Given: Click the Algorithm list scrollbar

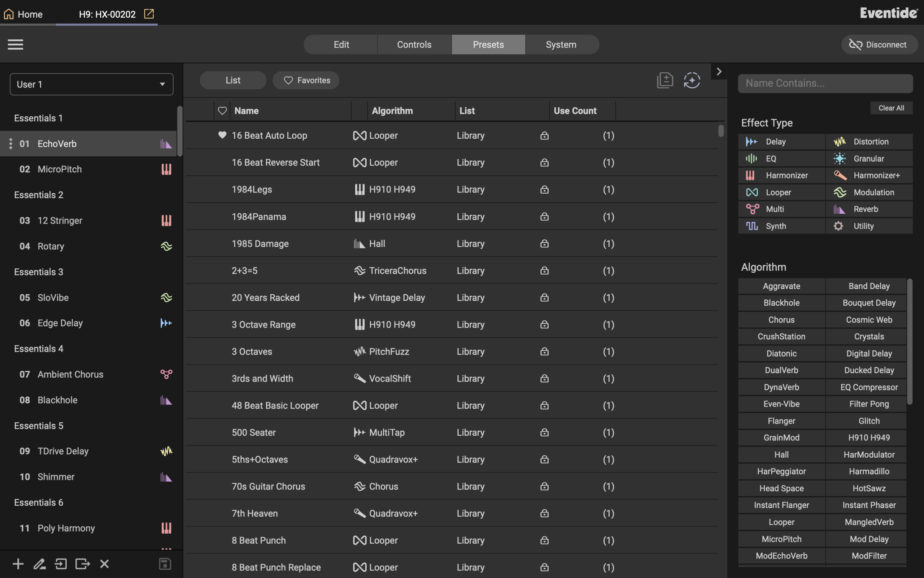Looking at the screenshot, I should (910, 341).
